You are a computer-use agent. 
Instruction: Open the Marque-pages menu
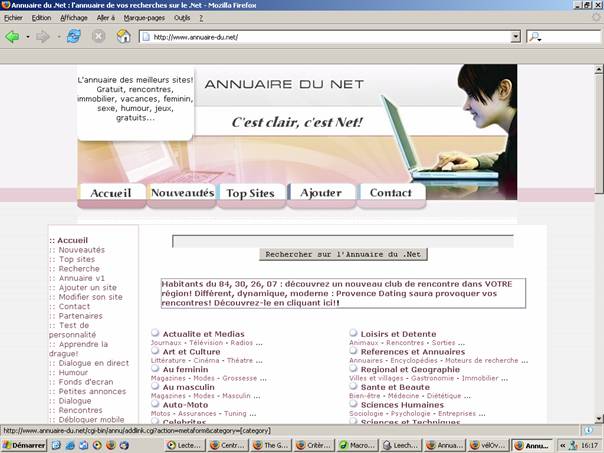pyautogui.click(x=144, y=18)
